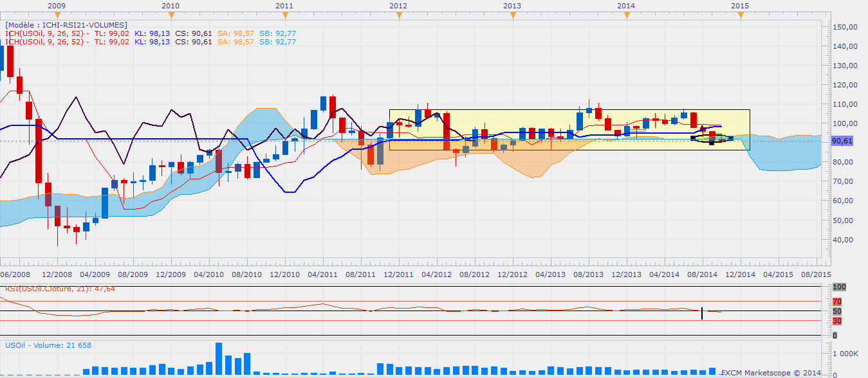Select the 2015 orange year marker
The width and height of the screenshot is (868, 378).
tap(740, 15)
